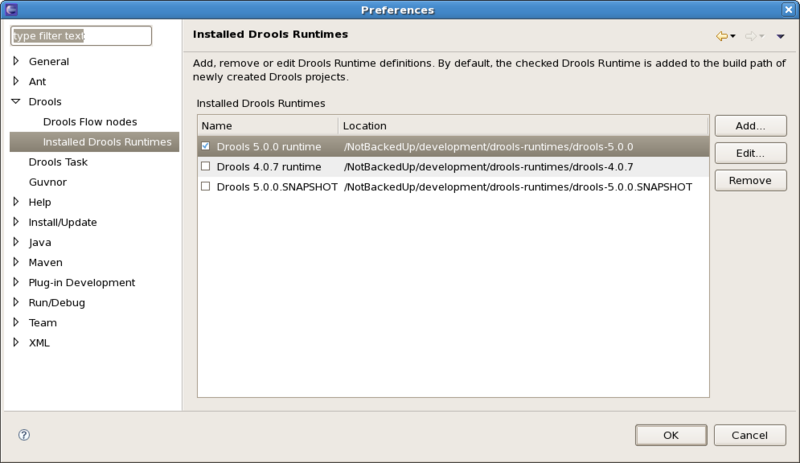Select the General preferences label
This screenshot has height=463, width=800.
pyautogui.click(x=48, y=61)
